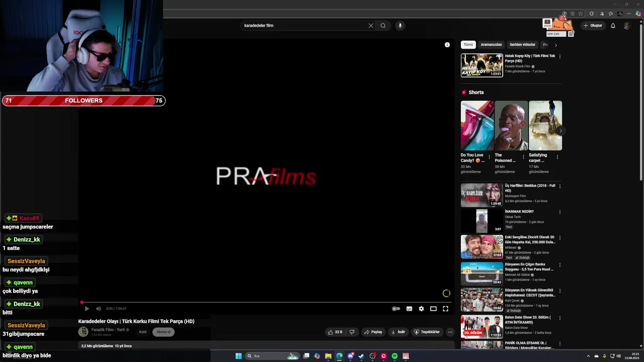644x362 pixels.
Task: Dislike the video with thumbs down
Action: (x=352, y=332)
